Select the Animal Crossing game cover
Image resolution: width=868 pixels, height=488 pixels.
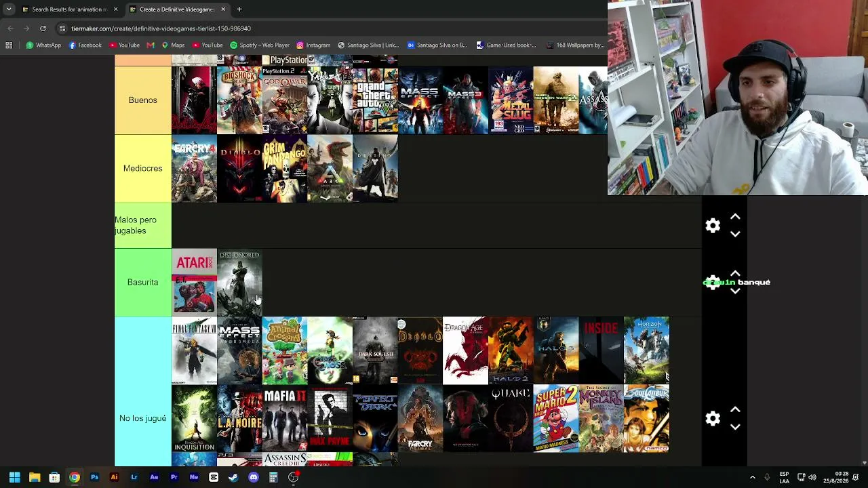(285, 350)
